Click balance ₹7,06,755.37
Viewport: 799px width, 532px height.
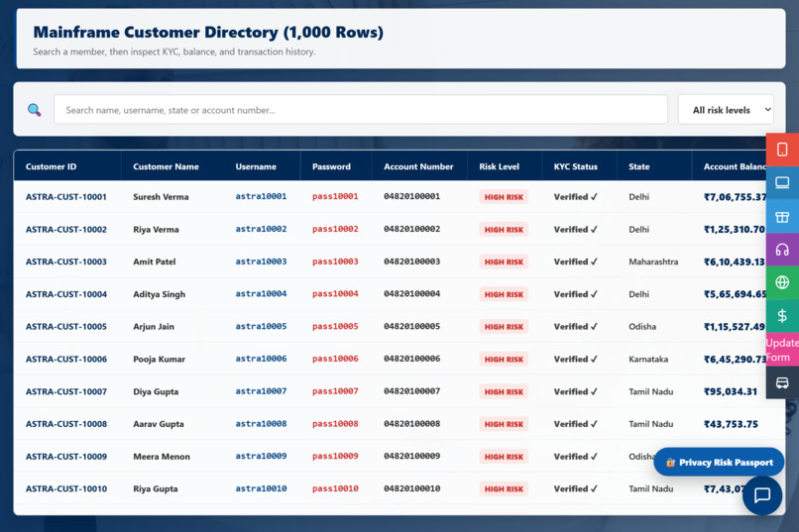[x=736, y=197]
